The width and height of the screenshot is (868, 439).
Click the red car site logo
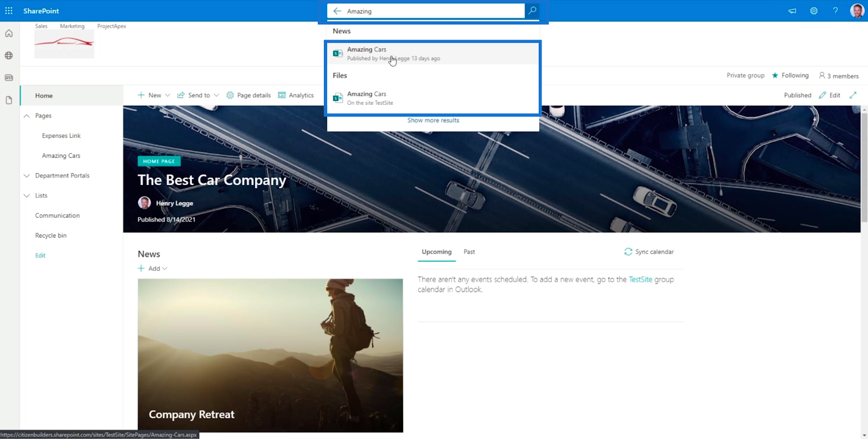[64, 44]
